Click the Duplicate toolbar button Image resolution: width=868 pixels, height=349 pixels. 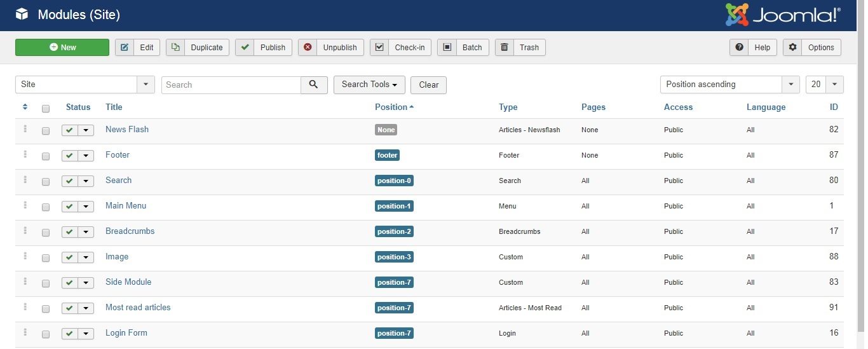pyautogui.click(x=198, y=47)
